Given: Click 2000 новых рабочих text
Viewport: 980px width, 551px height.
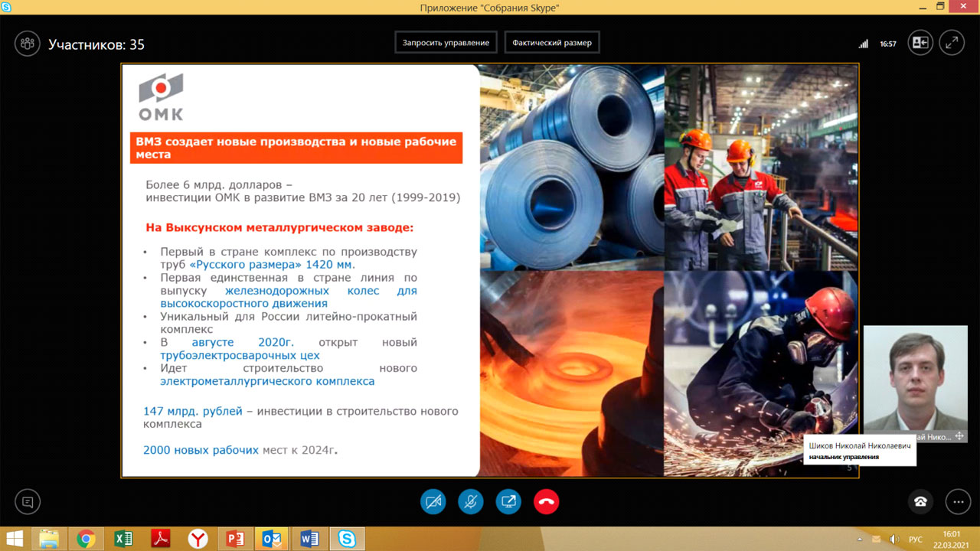Looking at the screenshot, I should coord(201,450).
